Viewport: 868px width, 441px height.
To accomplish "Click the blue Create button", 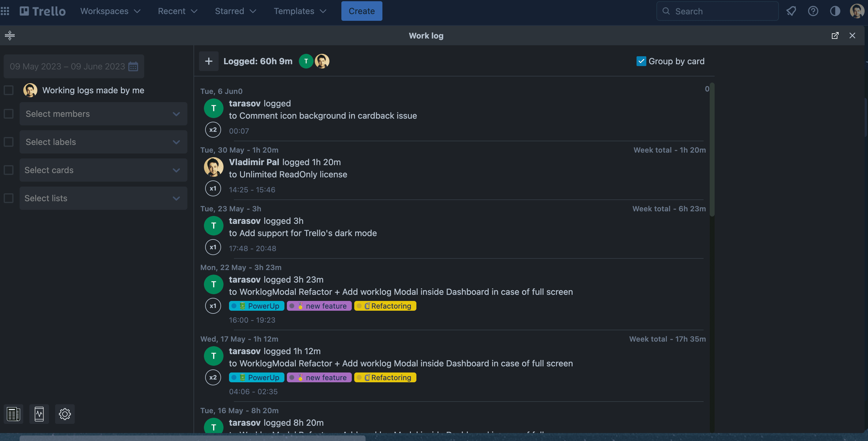I will (x=362, y=11).
